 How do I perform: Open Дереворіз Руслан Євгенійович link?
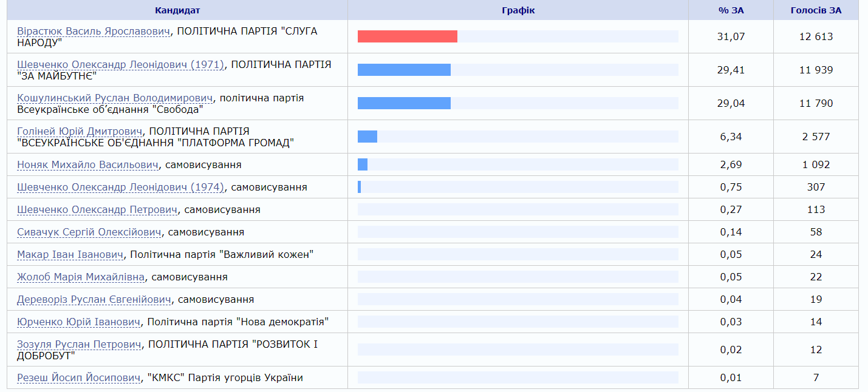(x=94, y=299)
